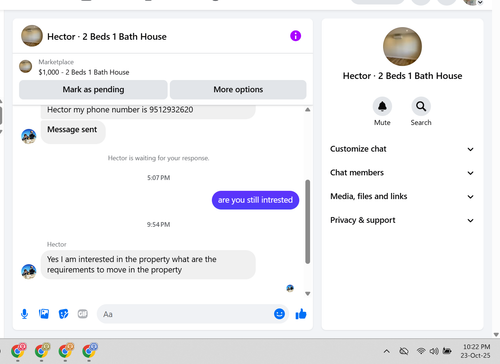Click the third Chrome taskbar icon

[x=65, y=351]
